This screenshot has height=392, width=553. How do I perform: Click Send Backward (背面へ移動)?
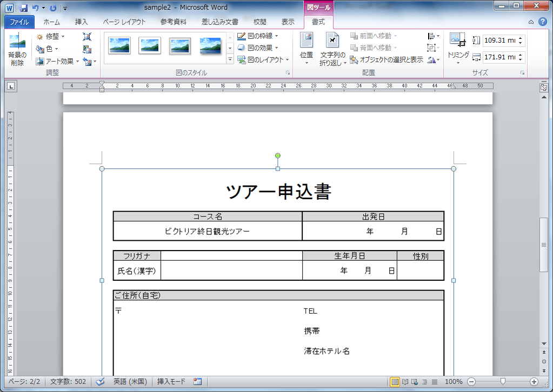point(373,48)
